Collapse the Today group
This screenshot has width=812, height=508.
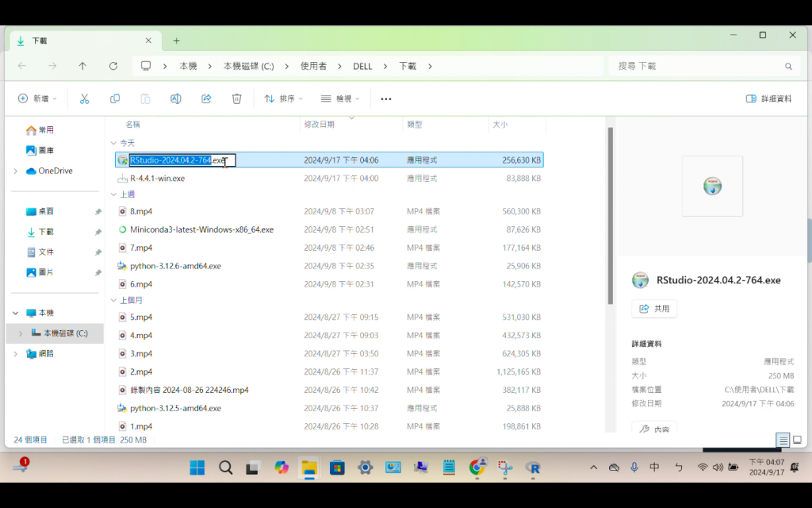[113, 143]
